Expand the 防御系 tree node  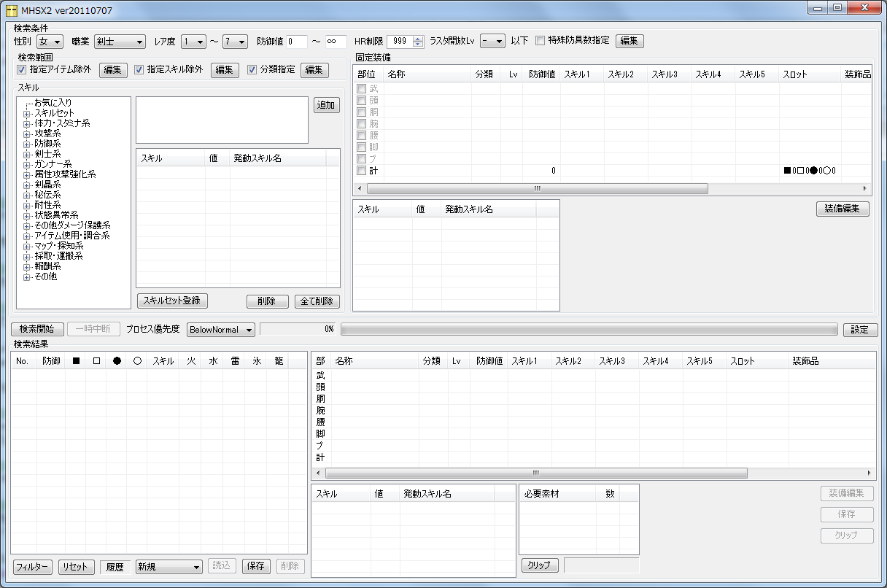(27, 144)
